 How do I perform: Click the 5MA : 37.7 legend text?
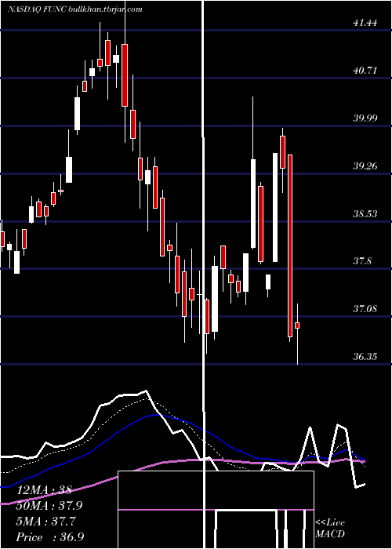pyautogui.click(x=45, y=522)
